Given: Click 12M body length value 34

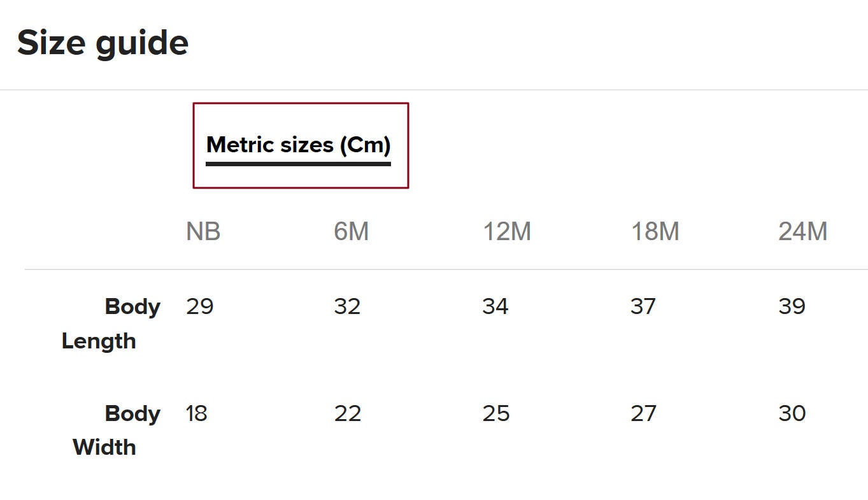Looking at the screenshot, I should (x=495, y=306).
